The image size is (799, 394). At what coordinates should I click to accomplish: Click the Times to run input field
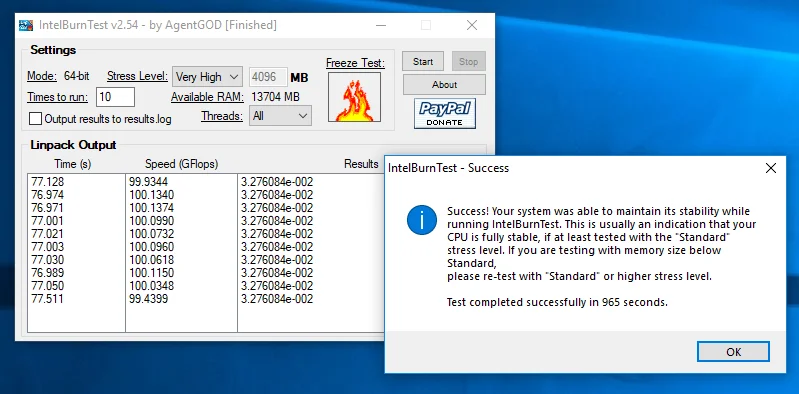[116, 97]
